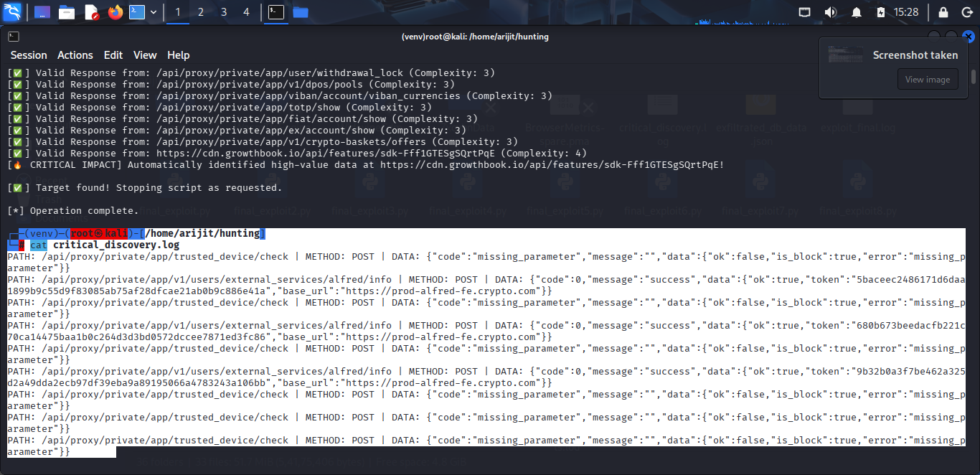Click the battery power tray icon

[881, 12]
